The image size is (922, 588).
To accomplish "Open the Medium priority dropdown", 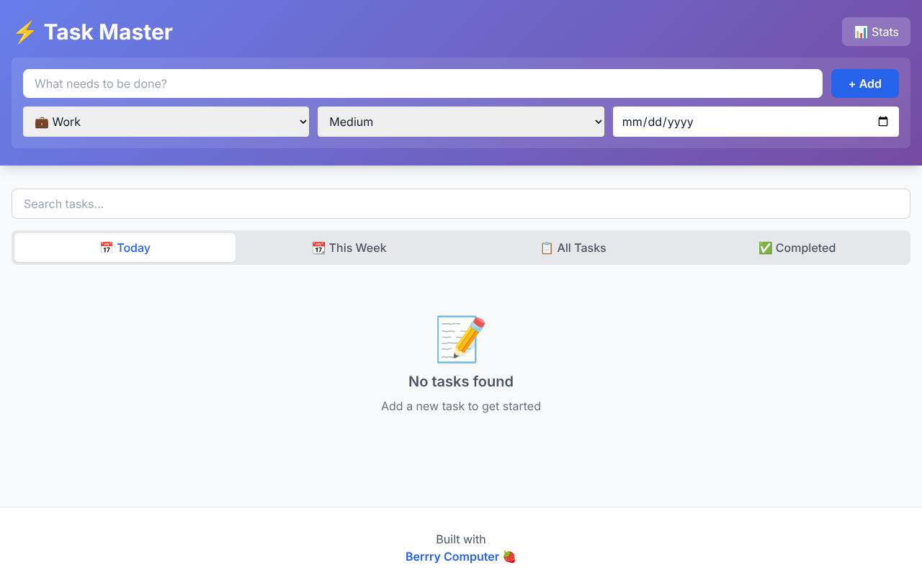I will tap(461, 122).
